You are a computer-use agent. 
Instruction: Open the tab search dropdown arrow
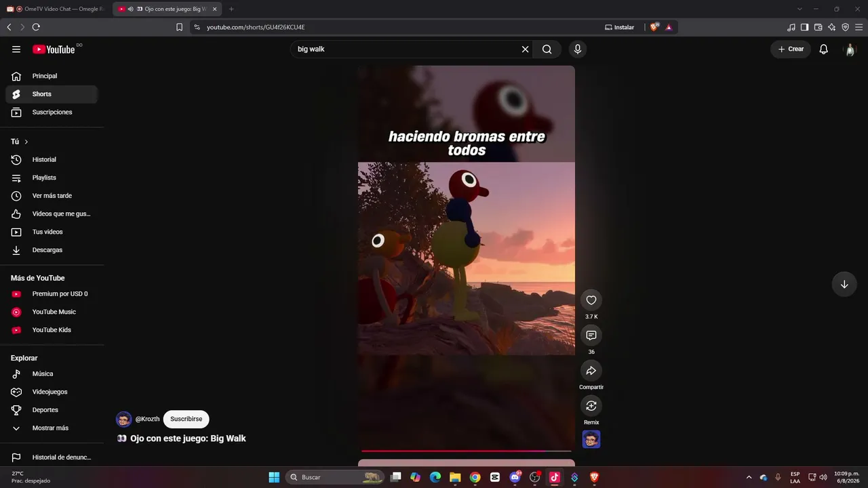coord(800,9)
